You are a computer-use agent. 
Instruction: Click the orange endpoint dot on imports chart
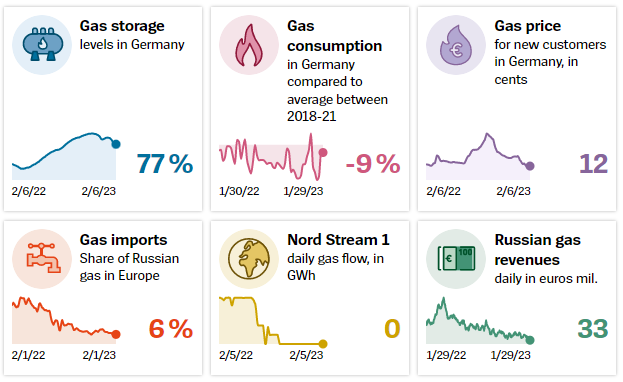tap(116, 334)
